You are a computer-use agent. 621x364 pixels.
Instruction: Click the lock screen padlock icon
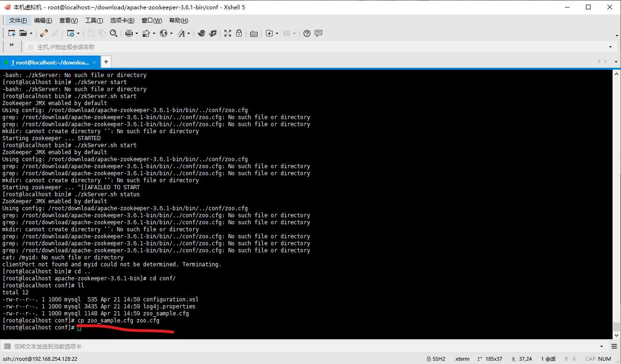click(239, 33)
